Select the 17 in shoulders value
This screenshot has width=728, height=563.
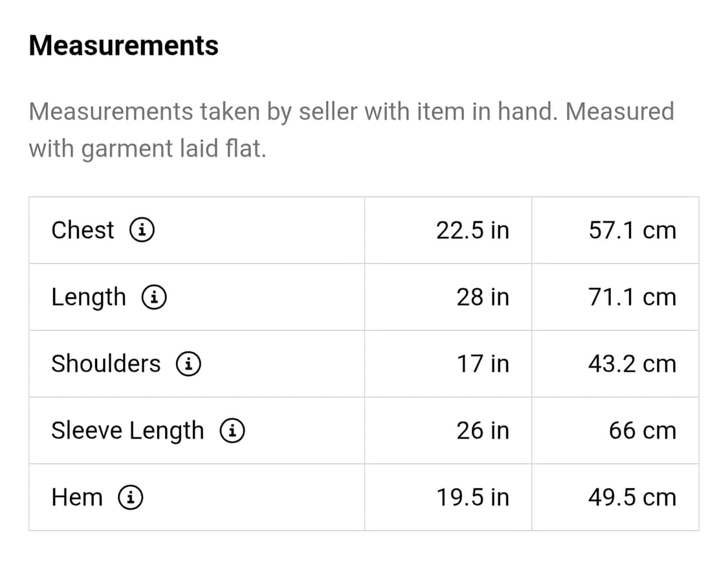(483, 364)
